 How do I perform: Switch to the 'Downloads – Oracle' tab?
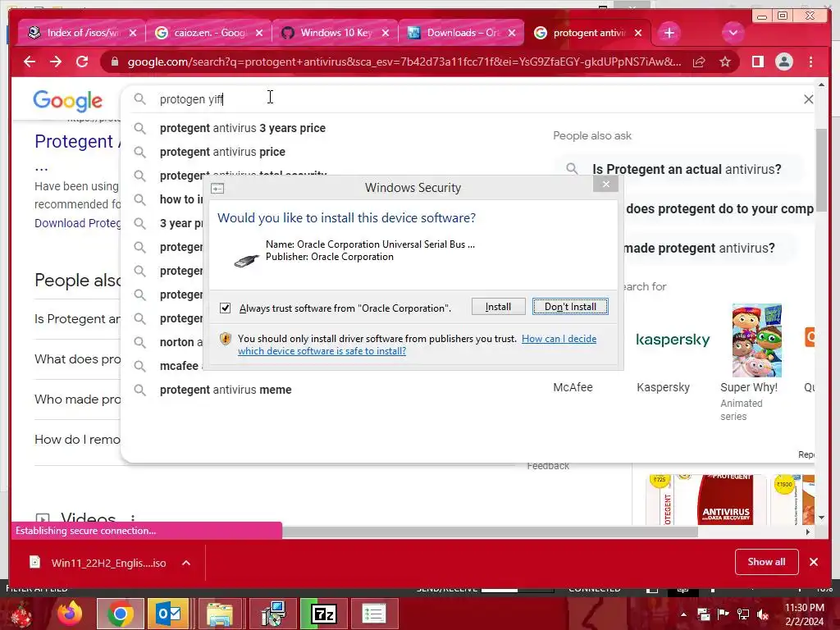click(x=461, y=33)
